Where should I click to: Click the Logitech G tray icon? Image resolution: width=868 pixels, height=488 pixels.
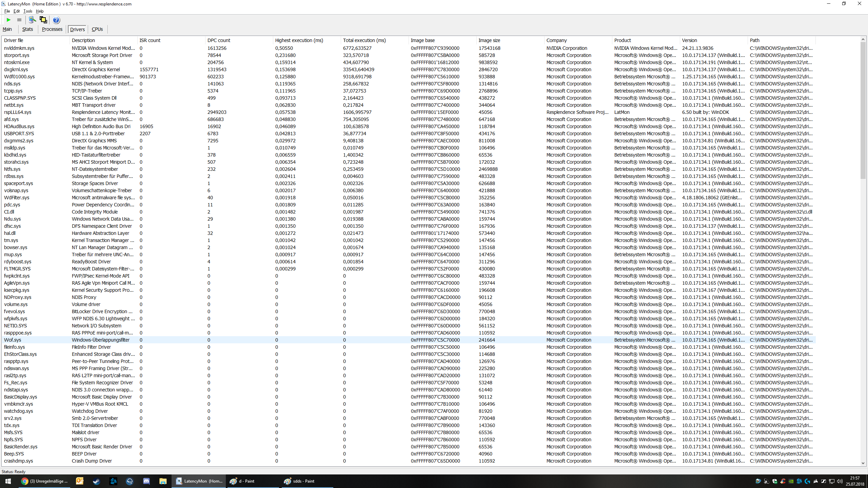click(807, 481)
